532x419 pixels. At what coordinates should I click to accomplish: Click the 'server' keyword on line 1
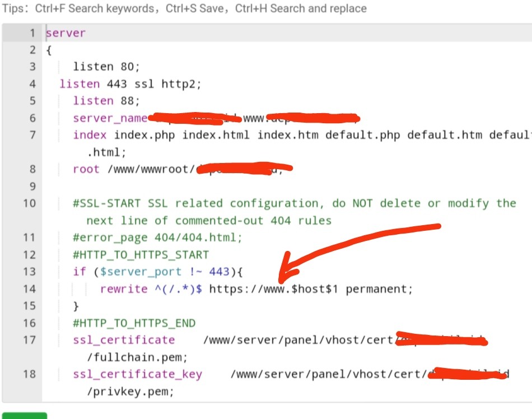[x=66, y=33]
